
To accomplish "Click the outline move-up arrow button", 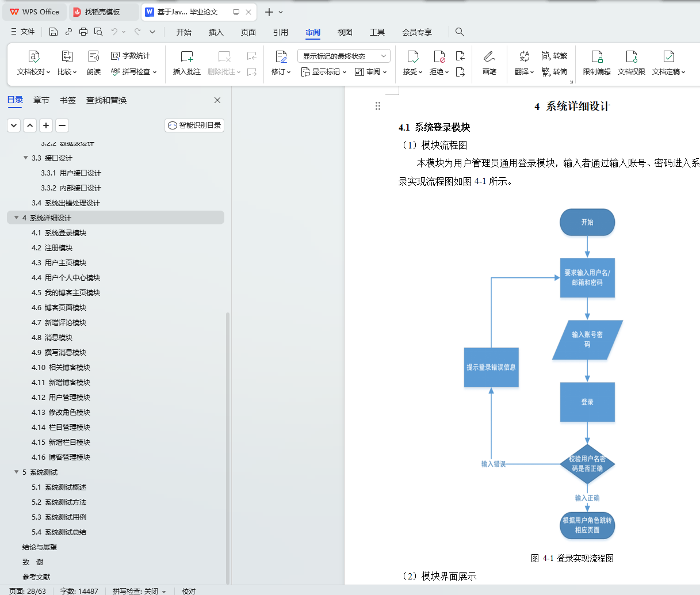I will pos(30,125).
